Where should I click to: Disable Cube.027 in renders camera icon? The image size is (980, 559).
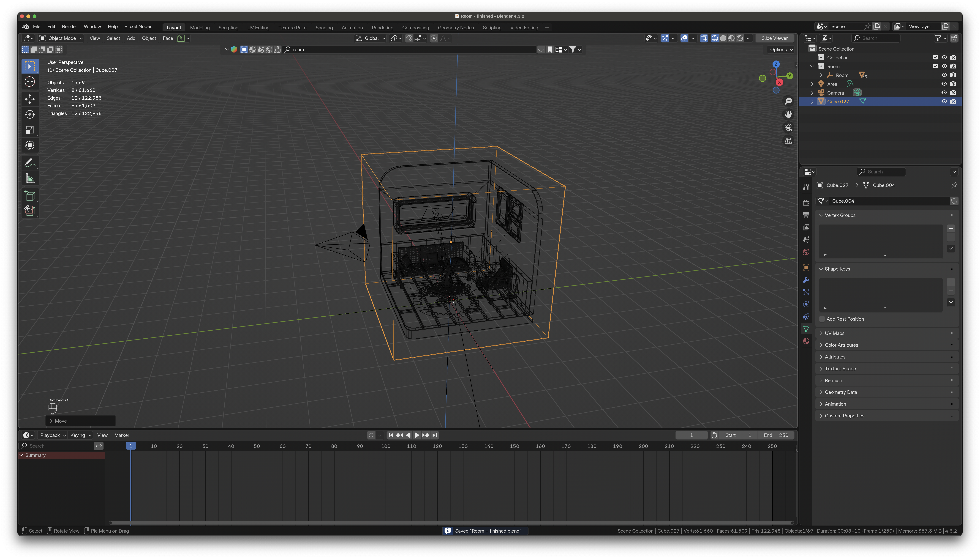pyautogui.click(x=953, y=102)
